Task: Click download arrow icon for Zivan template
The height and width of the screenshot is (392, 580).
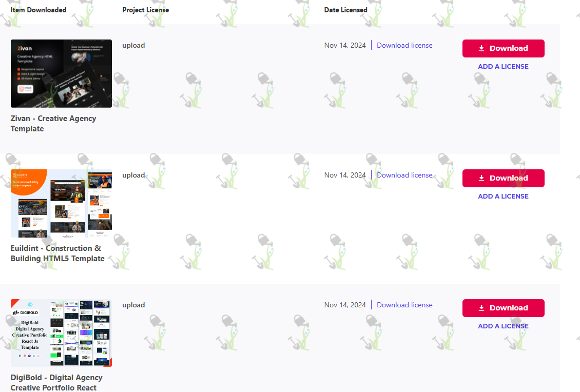Action: 481,48
